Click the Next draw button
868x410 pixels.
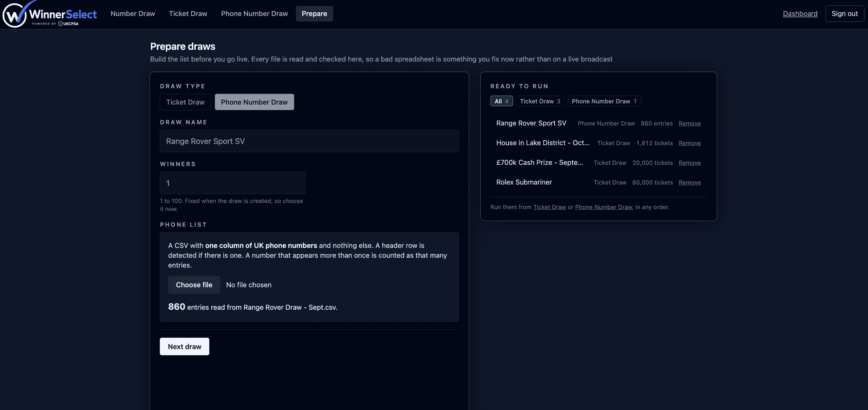coord(184,347)
